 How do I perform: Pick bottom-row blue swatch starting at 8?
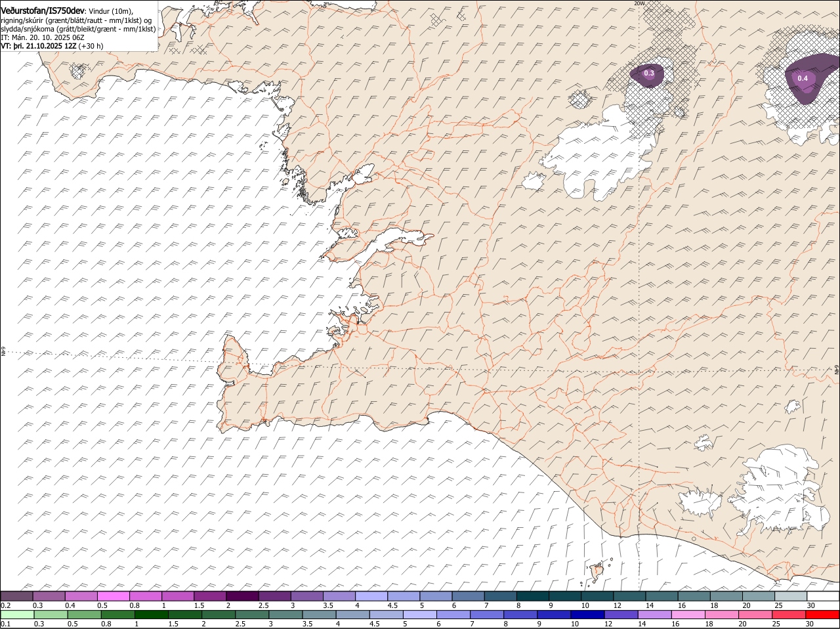tap(520, 615)
